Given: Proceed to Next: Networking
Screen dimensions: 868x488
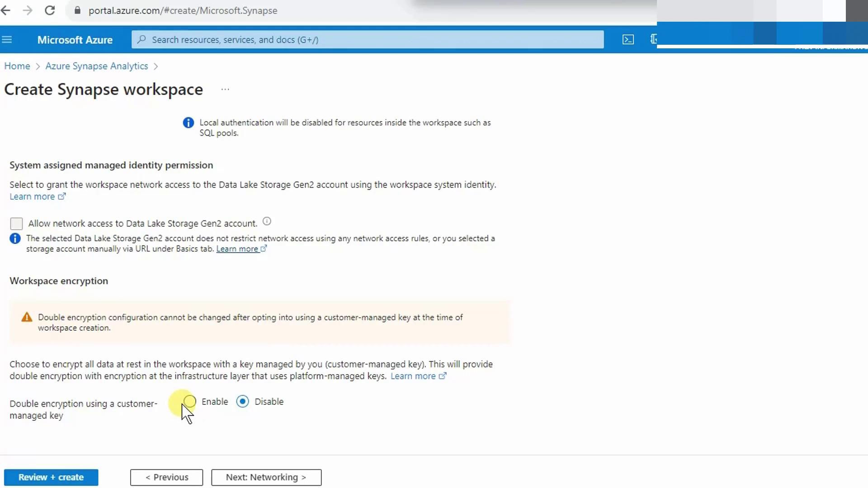Looking at the screenshot, I should (x=266, y=477).
